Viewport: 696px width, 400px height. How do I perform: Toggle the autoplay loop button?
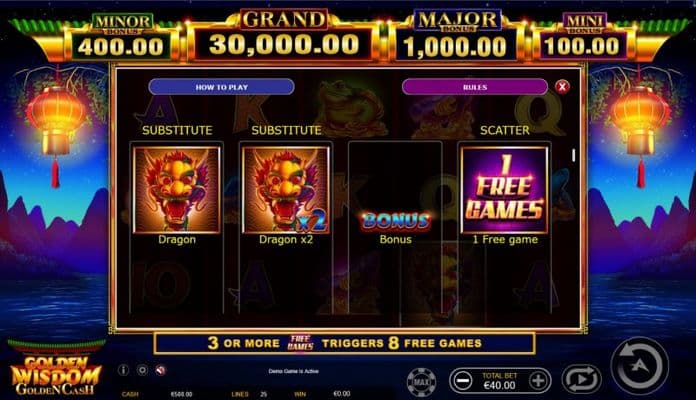point(581,380)
